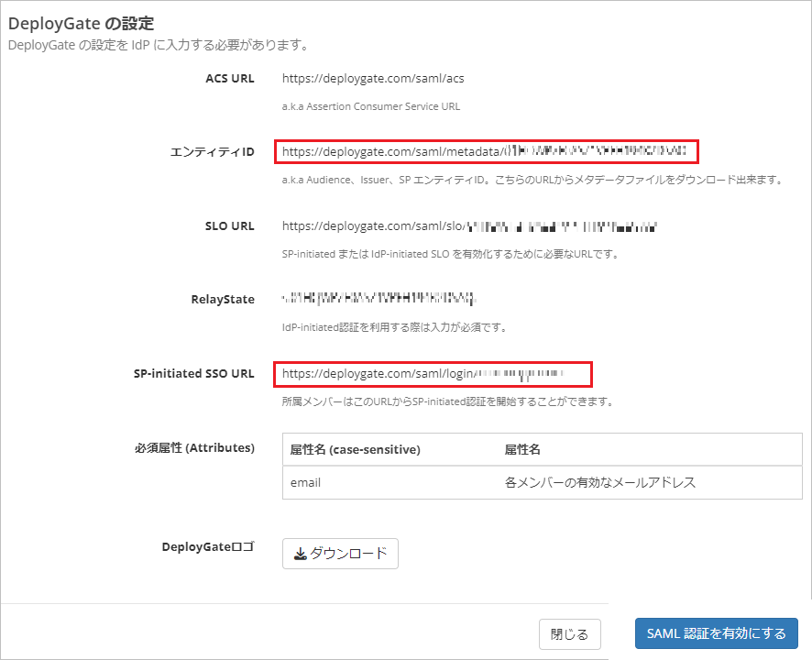Click the DeployGate の設定 heading
Image resolution: width=812 pixels, height=660 pixels.
82,23
